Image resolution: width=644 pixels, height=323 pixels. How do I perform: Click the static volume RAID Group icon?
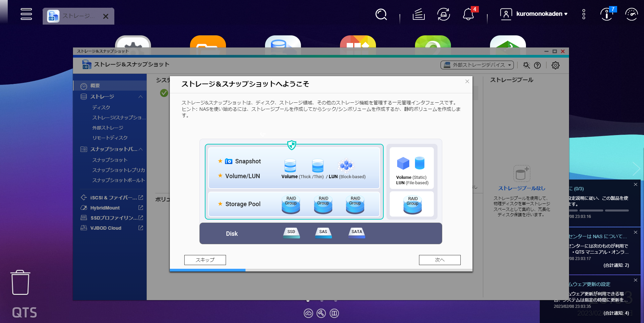(412, 205)
